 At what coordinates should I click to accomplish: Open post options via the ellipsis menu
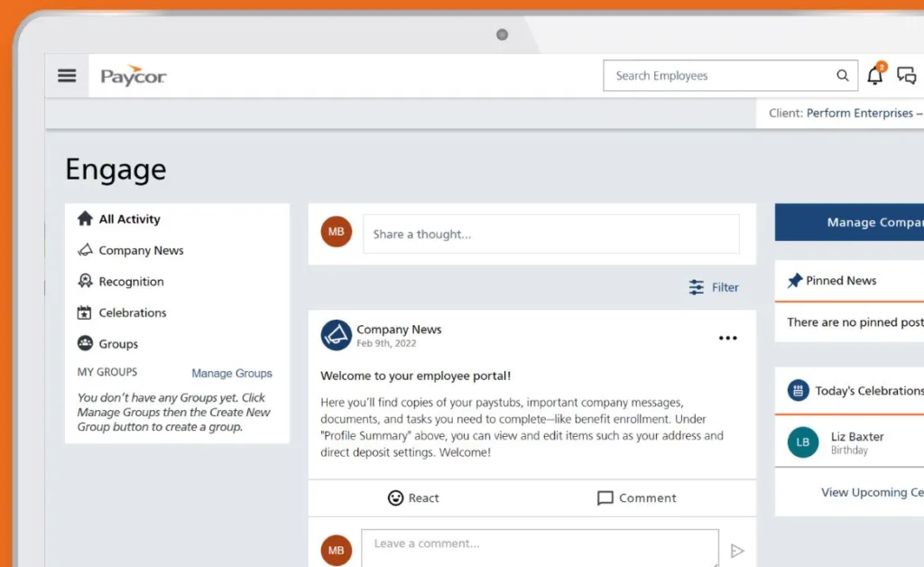click(x=727, y=338)
